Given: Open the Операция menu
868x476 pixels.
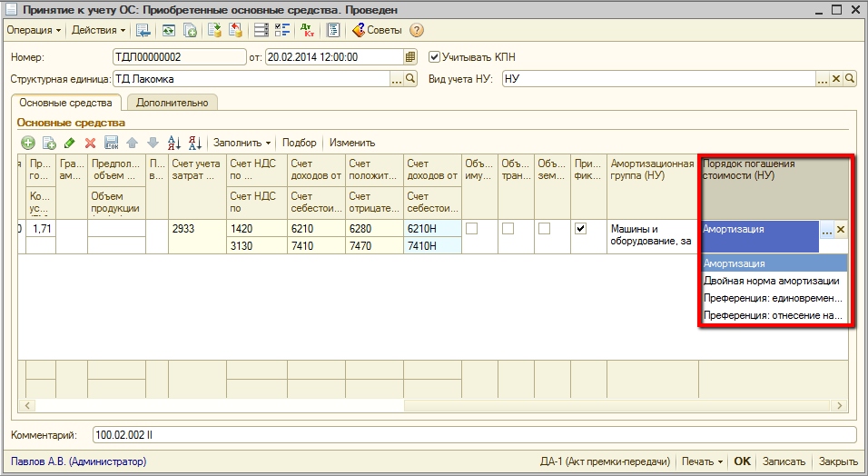Looking at the screenshot, I should click(x=34, y=30).
